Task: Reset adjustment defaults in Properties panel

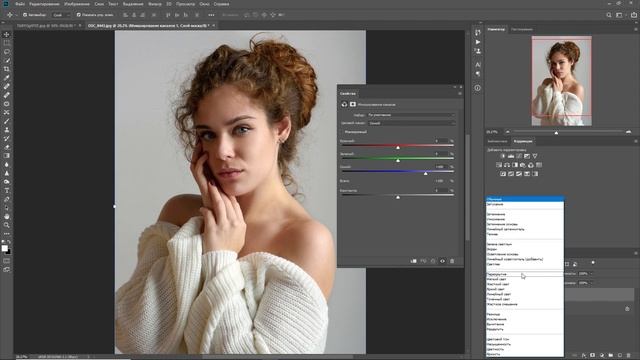Action: (x=433, y=261)
